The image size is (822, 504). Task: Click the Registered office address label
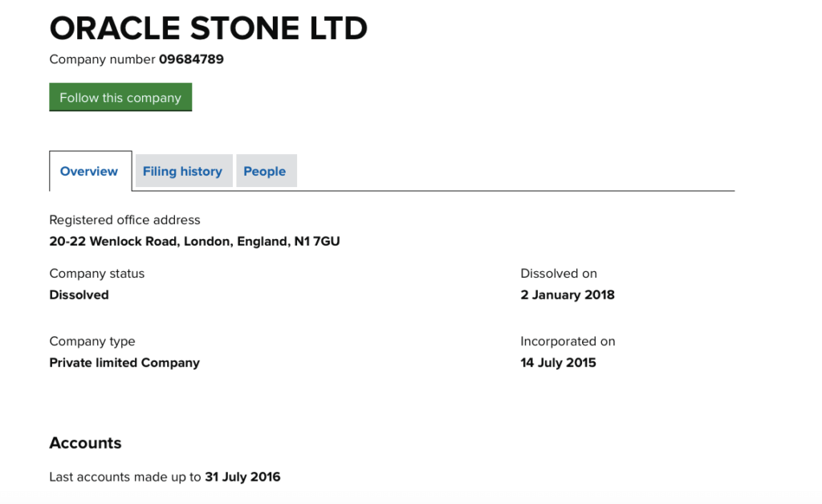point(124,220)
